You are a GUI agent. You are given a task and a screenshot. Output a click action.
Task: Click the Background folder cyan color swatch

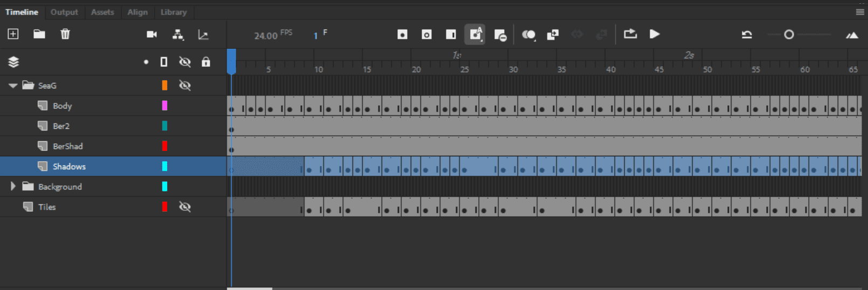(x=164, y=187)
